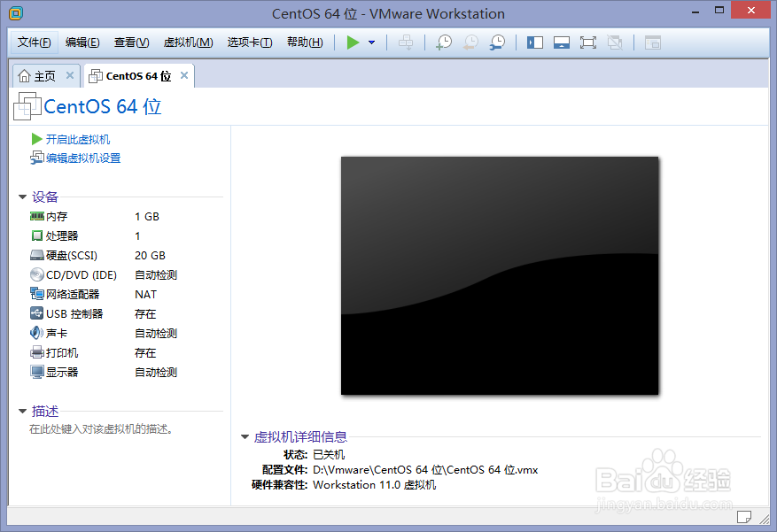Click the NAT network value
The image size is (777, 532).
pyautogui.click(x=145, y=295)
